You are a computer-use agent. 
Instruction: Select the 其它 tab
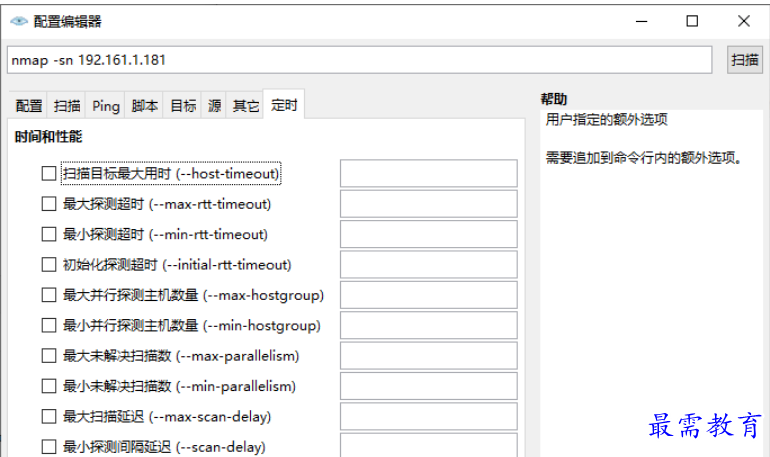pyautogui.click(x=246, y=106)
